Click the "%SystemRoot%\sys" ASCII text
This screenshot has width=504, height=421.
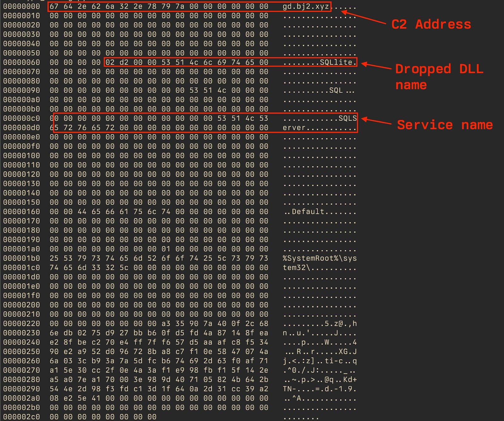(320, 258)
